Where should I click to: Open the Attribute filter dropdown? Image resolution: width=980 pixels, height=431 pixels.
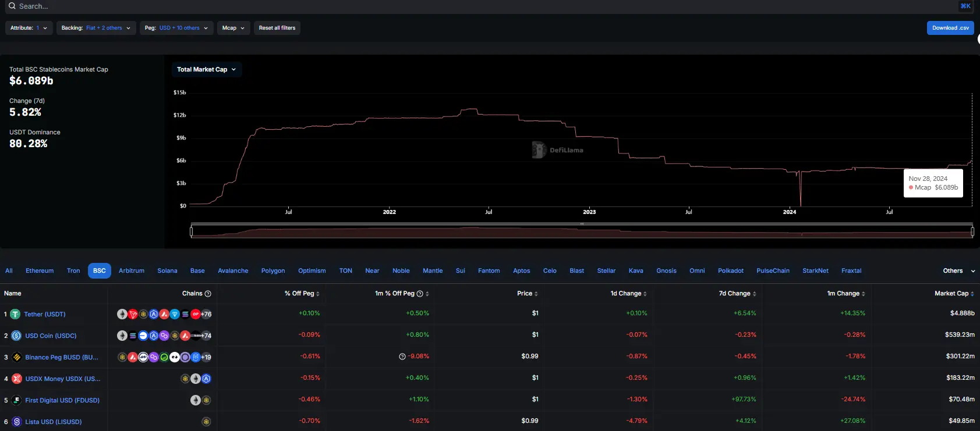[29, 28]
